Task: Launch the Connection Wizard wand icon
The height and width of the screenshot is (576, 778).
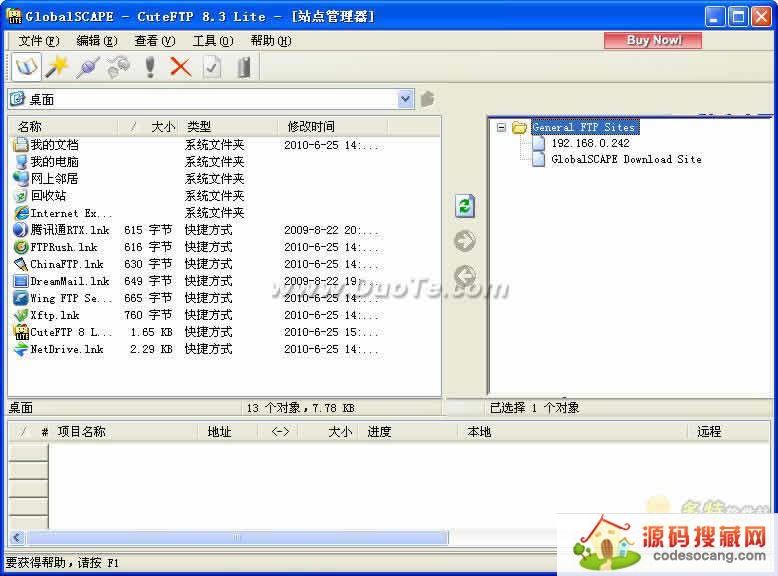Action: coord(56,67)
